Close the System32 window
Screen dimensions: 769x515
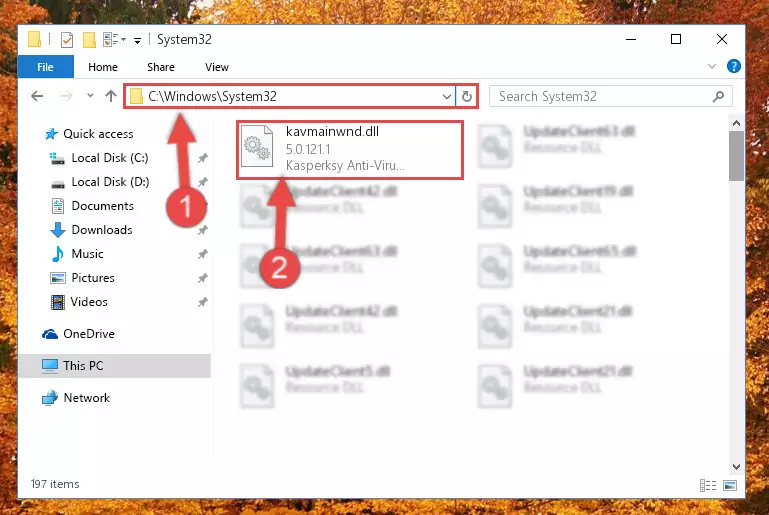click(721, 39)
